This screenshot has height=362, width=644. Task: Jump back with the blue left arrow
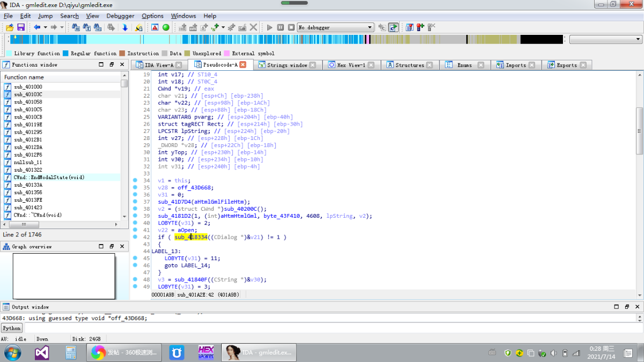tap(36, 27)
